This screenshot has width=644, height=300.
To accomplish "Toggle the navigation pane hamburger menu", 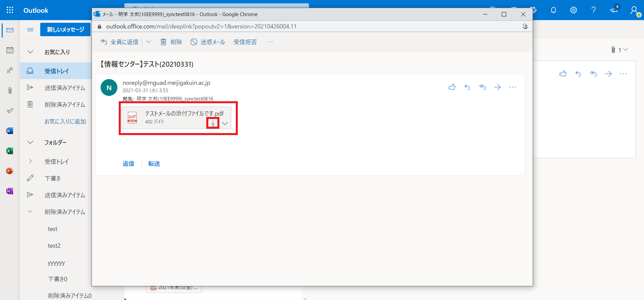I will pos(30,29).
